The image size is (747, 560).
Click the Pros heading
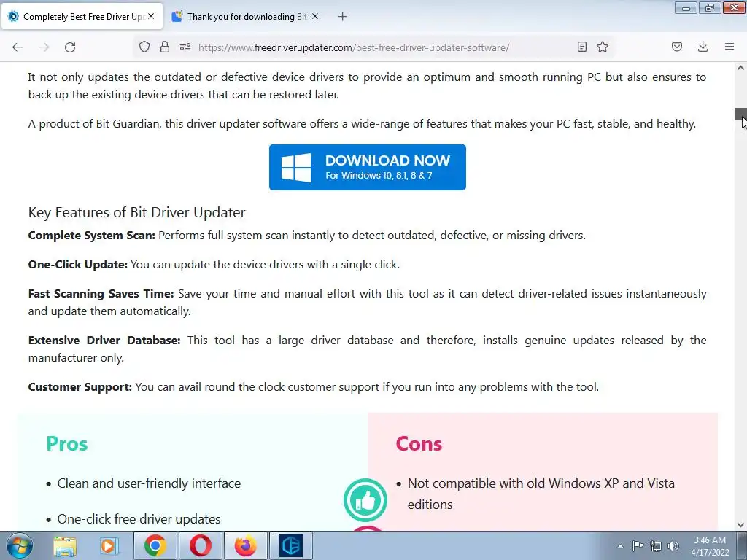click(66, 443)
